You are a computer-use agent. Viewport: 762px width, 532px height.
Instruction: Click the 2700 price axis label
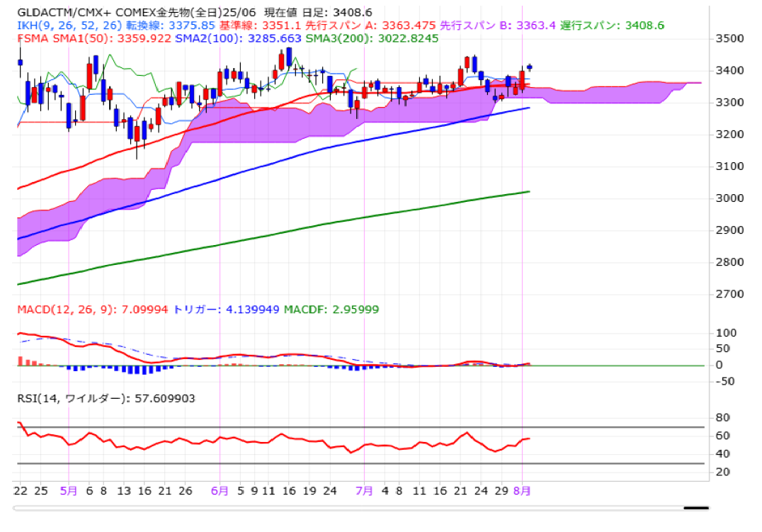pyautogui.click(x=730, y=294)
